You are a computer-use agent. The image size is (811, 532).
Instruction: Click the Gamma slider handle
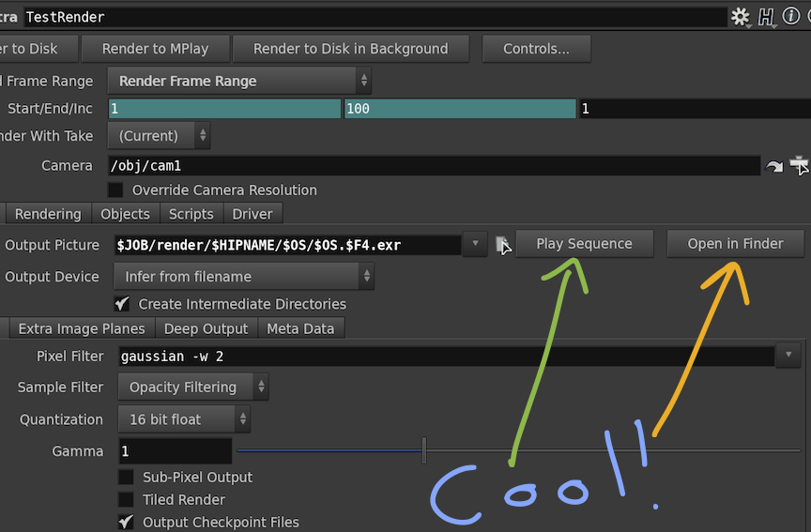tap(424, 450)
